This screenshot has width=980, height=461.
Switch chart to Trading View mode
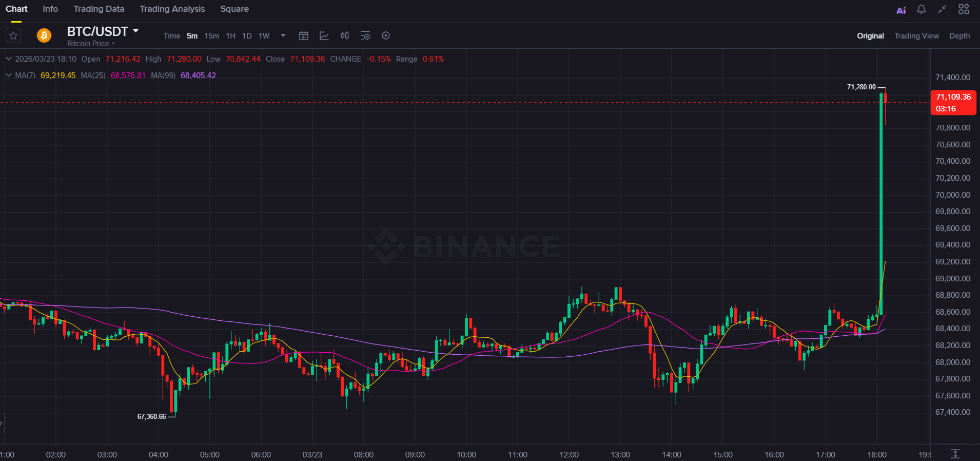click(x=916, y=36)
